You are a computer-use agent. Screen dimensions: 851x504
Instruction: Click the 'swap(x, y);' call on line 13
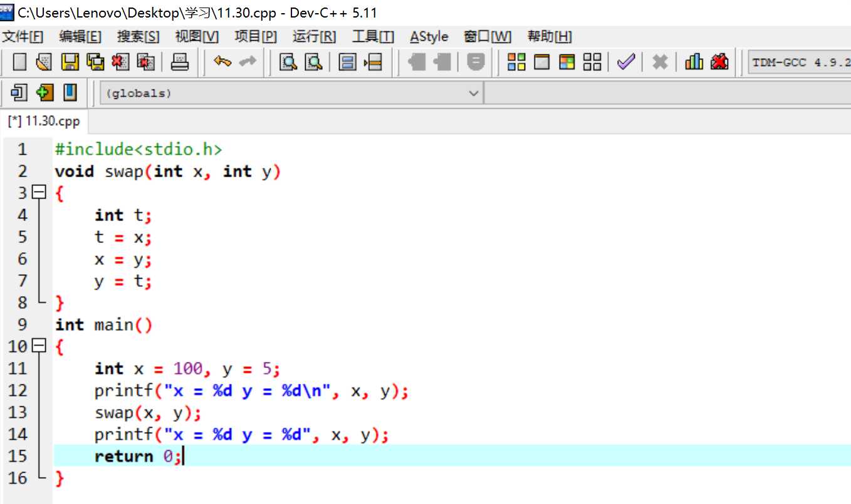[148, 413]
